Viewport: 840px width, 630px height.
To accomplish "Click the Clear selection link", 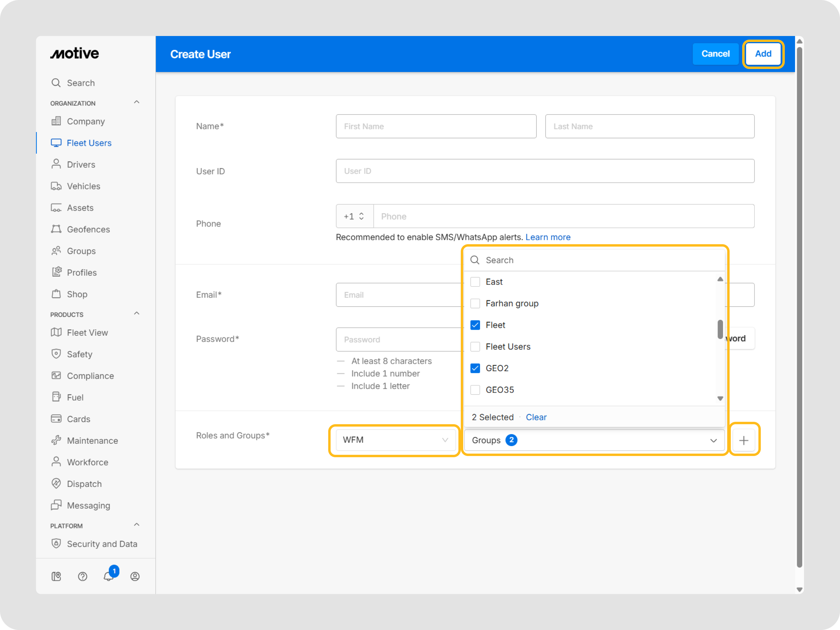I will point(536,417).
